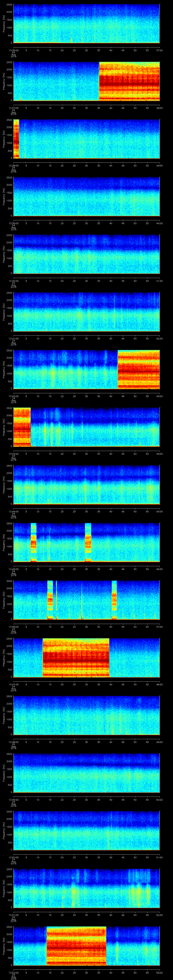Image resolution: width=173 pixels, height=980 pixels.
Task: Open the 13:39 spectrogram panel
Action: click(86, 196)
